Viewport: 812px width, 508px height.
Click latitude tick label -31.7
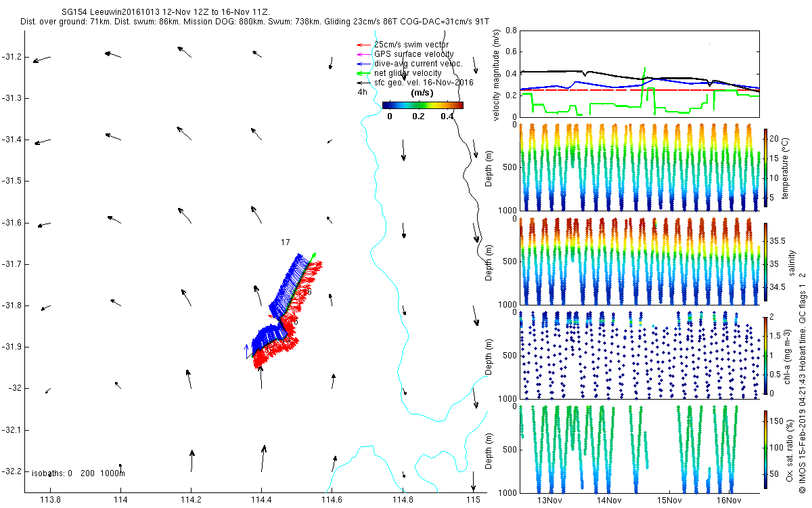click(12, 263)
